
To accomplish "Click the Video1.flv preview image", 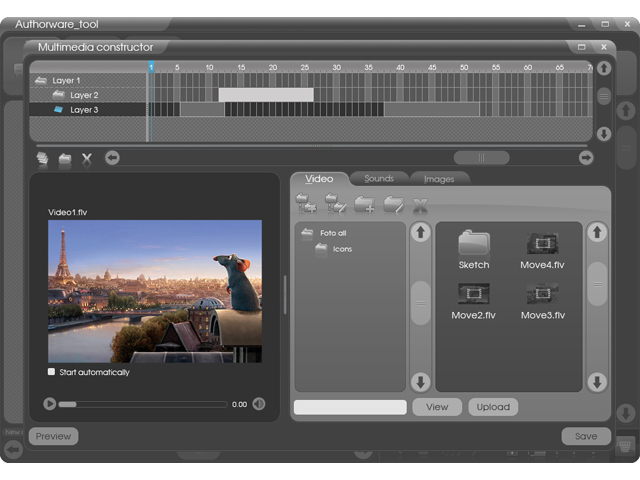I will pyautogui.click(x=155, y=291).
